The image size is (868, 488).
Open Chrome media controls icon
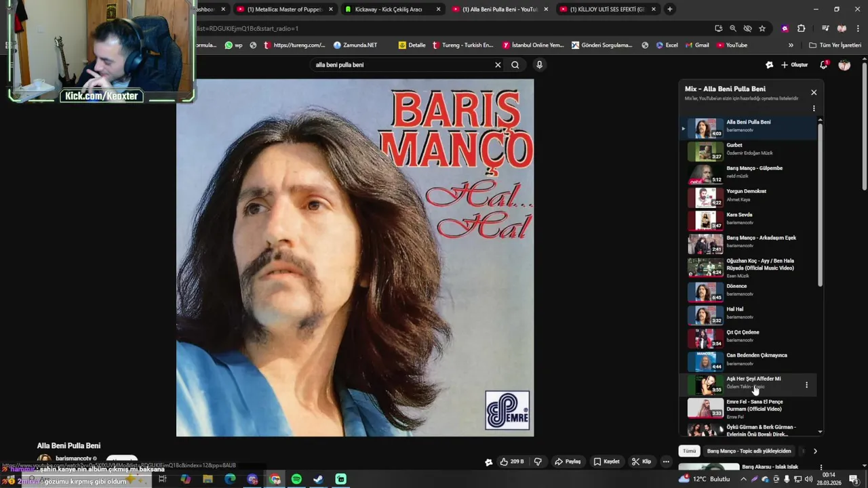click(x=825, y=28)
